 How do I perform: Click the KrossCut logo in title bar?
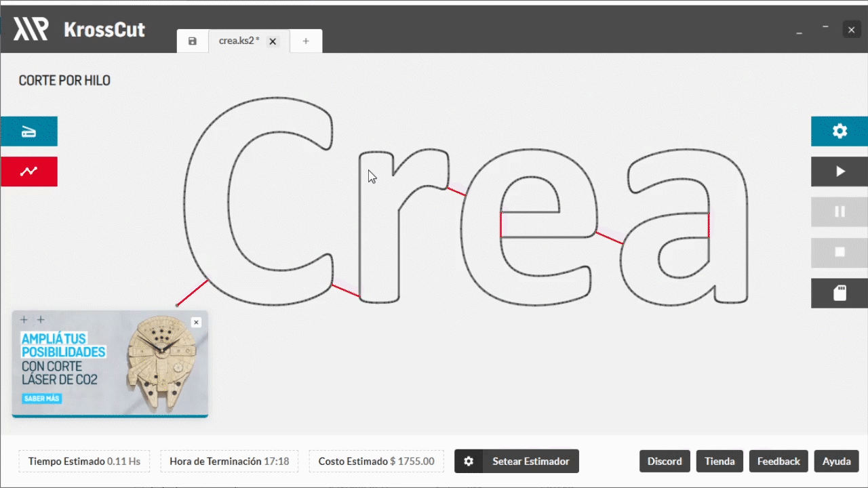coord(79,29)
